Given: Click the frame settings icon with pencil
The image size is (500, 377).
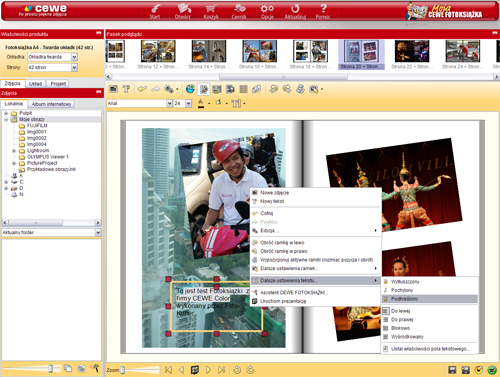Looking at the screenshot, I should (313, 89).
